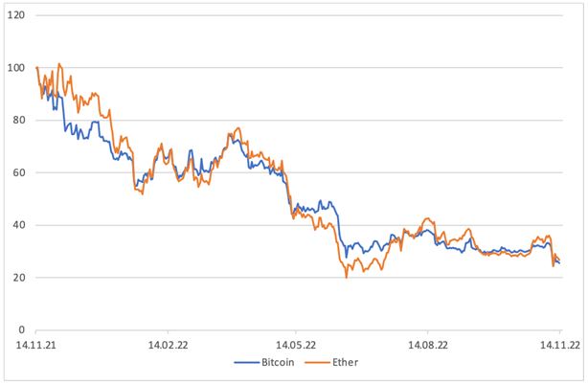Click the Ether line's lowest point near 20
The height and width of the screenshot is (385, 588).
(x=347, y=277)
